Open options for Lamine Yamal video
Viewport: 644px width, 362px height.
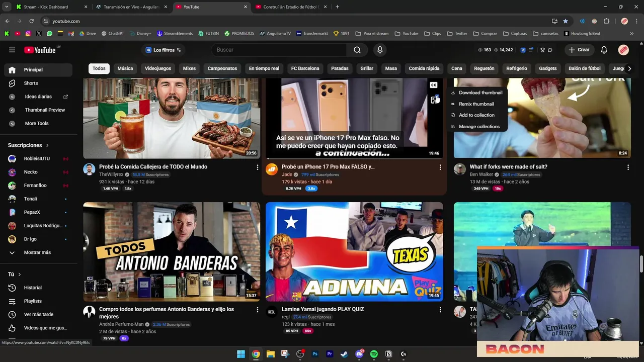pyautogui.click(x=440, y=310)
